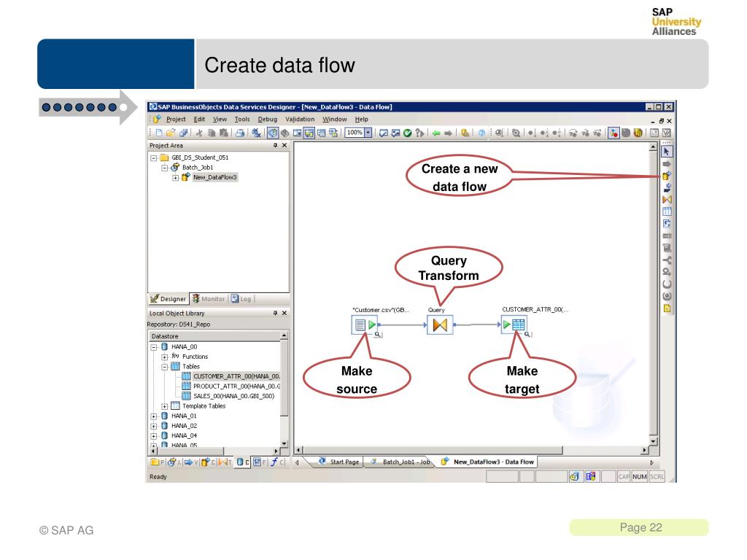Collapse the Batch_Job1 tree node

tap(164, 168)
